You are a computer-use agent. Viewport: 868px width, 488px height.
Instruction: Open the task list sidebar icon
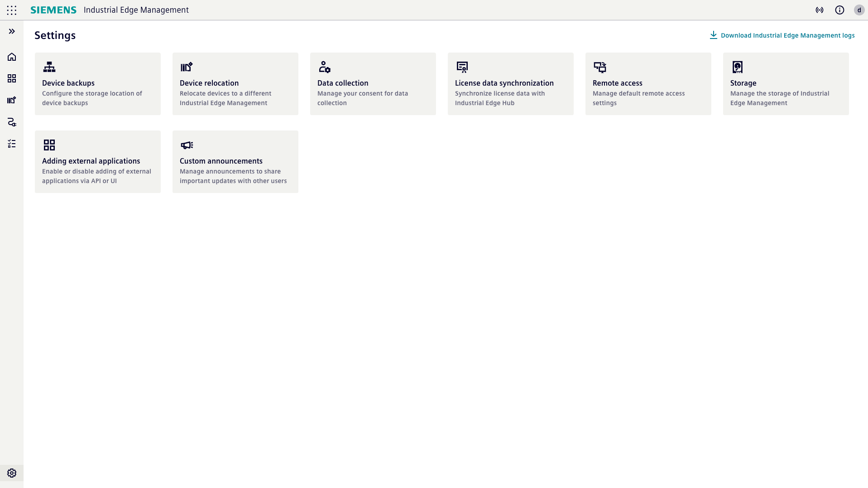pos(12,144)
